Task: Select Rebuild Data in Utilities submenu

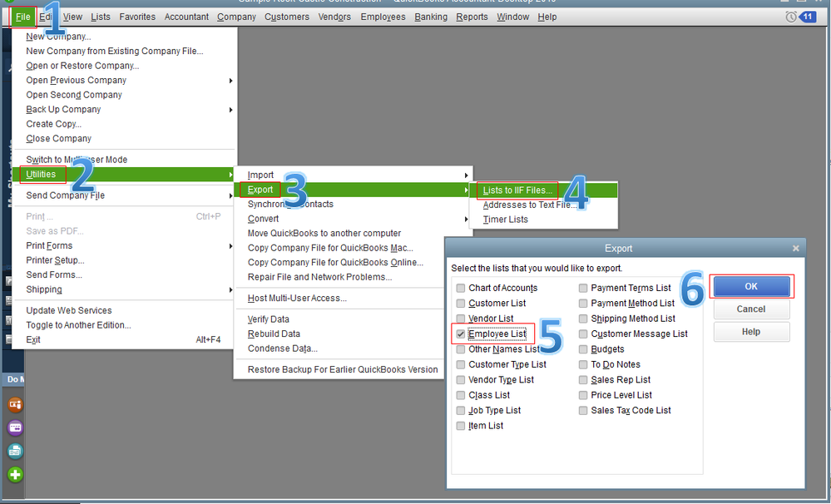Action: [274, 334]
